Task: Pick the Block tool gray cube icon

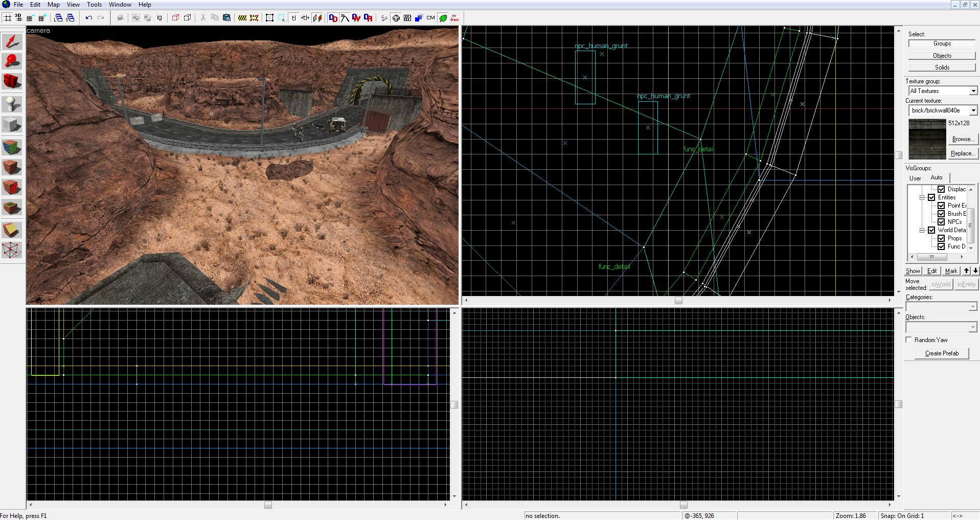Action: point(12,124)
